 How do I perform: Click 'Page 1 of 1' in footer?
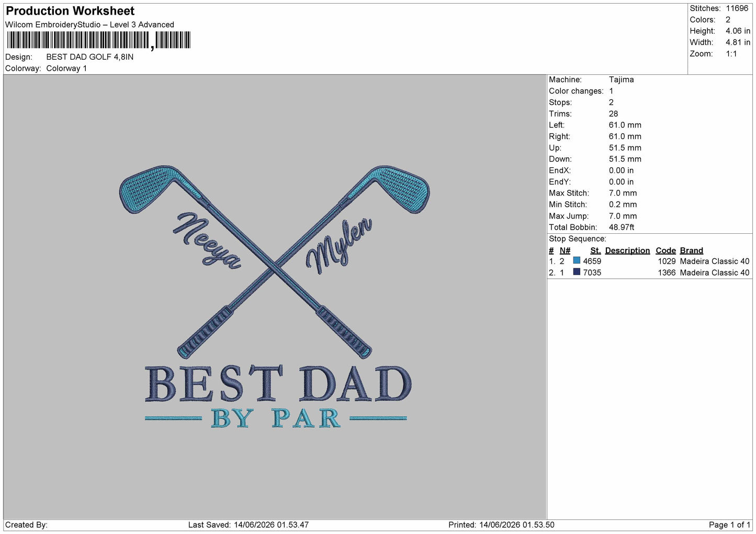pos(729,525)
